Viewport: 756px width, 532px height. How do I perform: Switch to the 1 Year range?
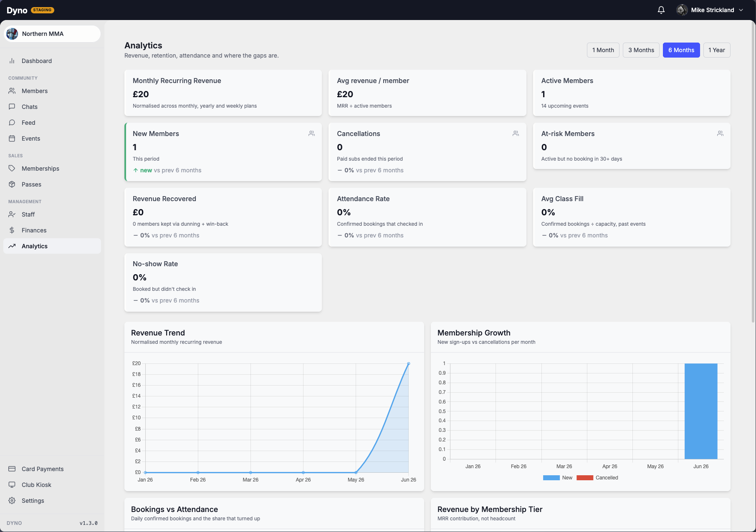[x=716, y=50]
